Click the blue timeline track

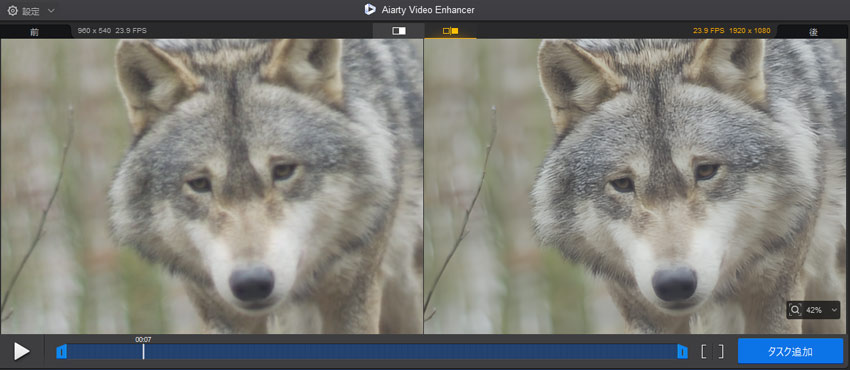tap(372, 352)
